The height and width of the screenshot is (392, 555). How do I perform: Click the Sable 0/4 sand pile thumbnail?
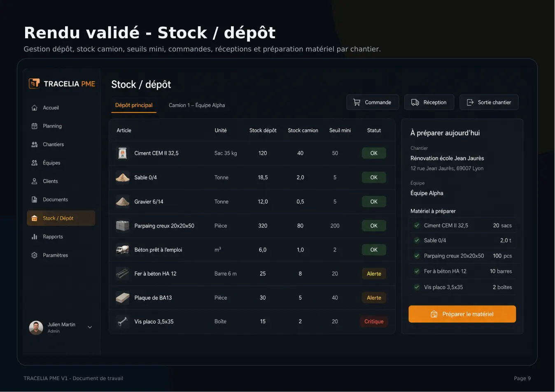pyautogui.click(x=122, y=177)
